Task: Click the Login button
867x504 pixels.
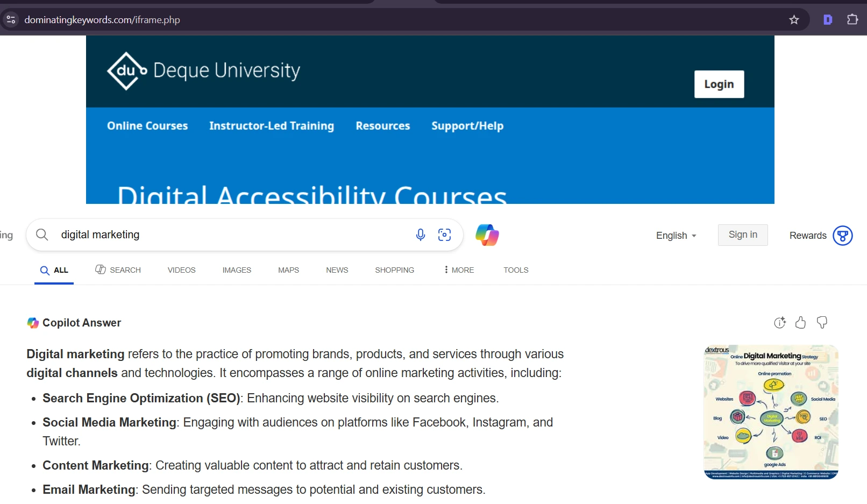Action: [x=719, y=84]
